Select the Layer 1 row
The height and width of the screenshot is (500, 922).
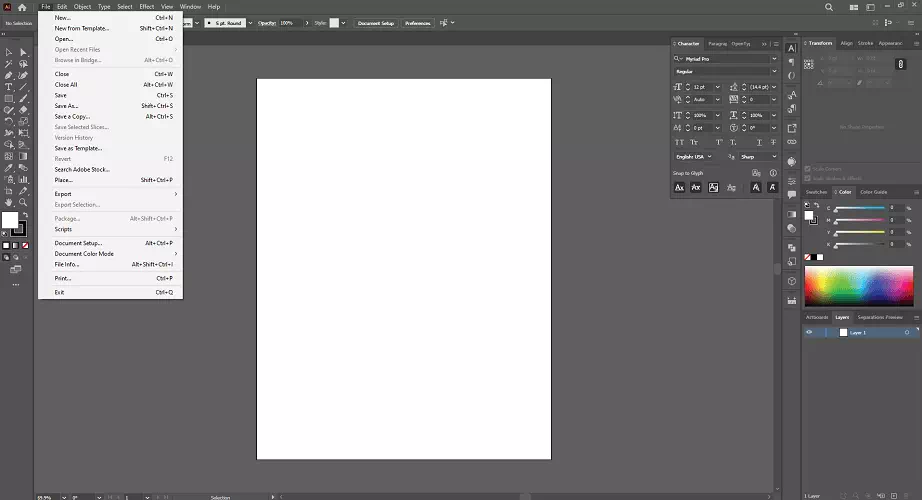click(861, 332)
